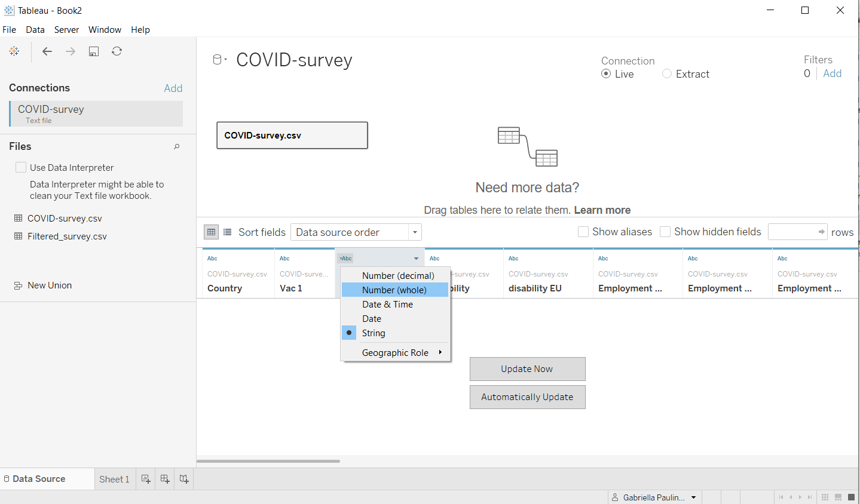Select Number (whole) from the data type menu
Viewport: 860px width, 504px height.
coord(395,290)
